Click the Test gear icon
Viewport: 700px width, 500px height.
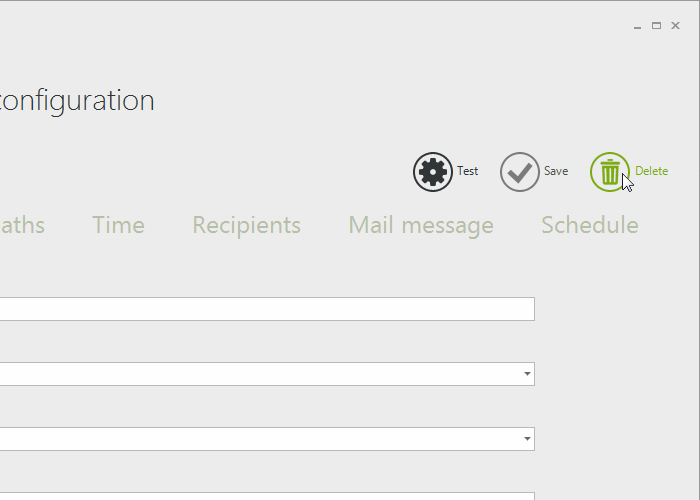point(432,172)
